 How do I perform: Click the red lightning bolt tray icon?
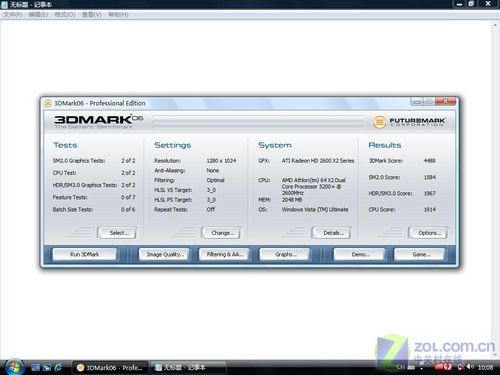pos(448,367)
